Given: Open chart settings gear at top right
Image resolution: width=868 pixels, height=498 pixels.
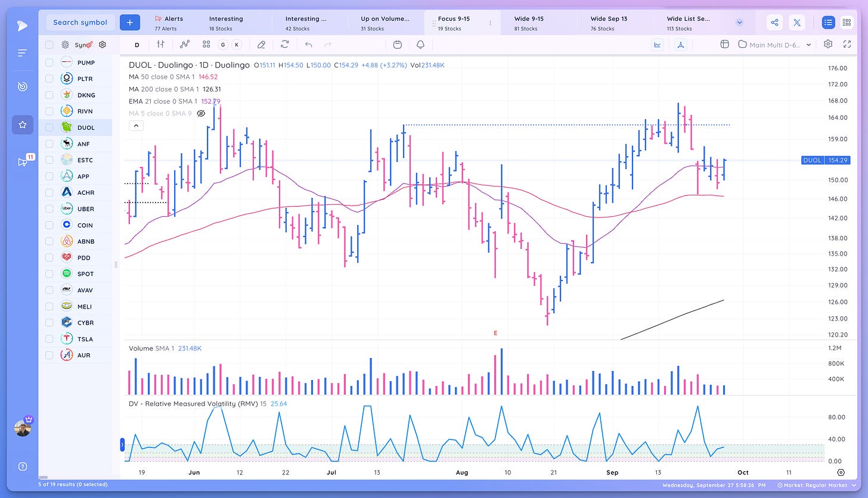Looking at the screenshot, I should pyautogui.click(x=828, y=44).
